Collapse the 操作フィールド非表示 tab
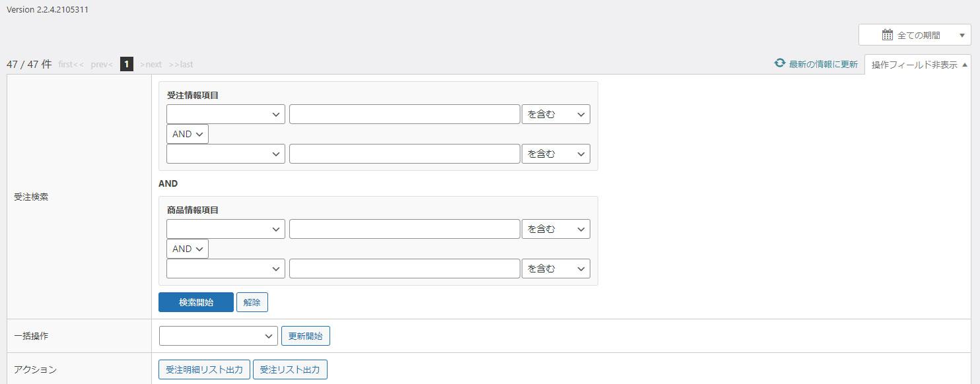 918,65
